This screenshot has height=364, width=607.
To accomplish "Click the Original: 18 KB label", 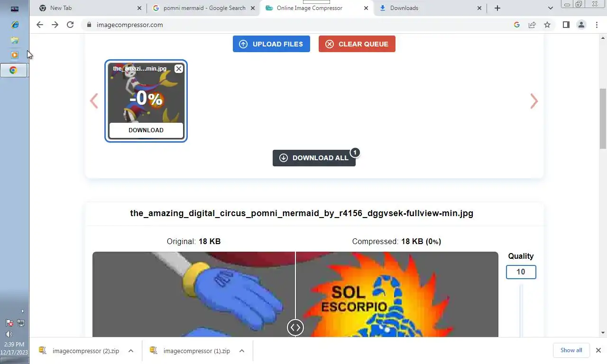I will pos(193,241).
